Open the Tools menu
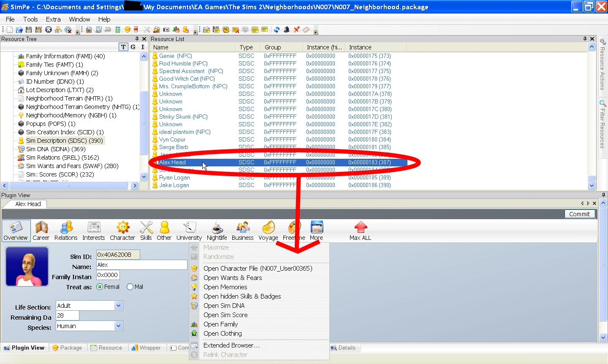This screenshot has width=608, height=364. (x=30, y=19)
